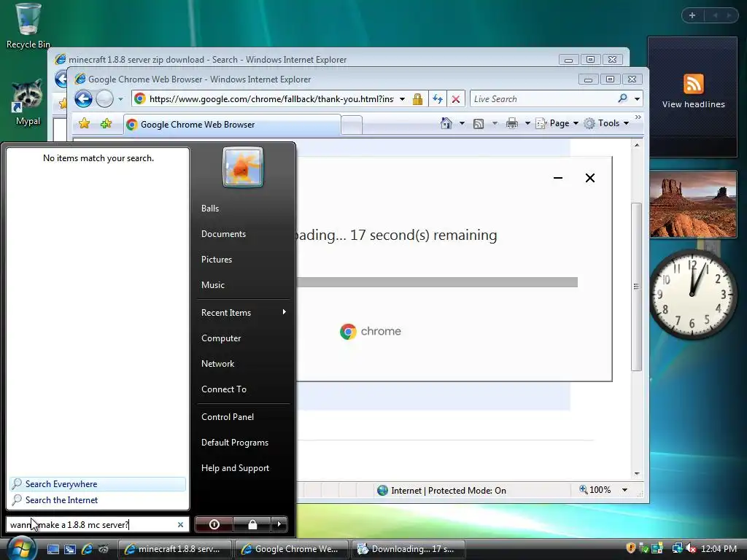
Task: Open the Tools menu in IE
Action: [x=606, y=123]
